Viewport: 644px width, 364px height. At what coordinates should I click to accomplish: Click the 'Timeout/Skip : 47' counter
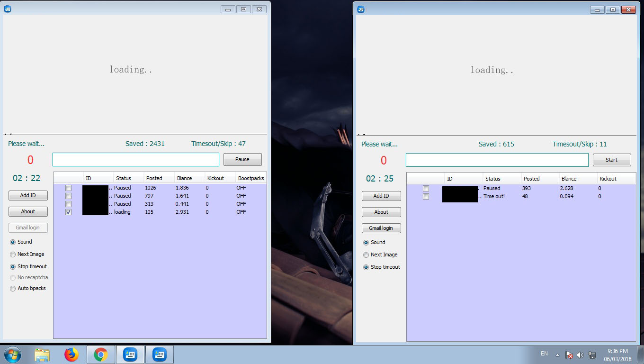click(218, 144)
